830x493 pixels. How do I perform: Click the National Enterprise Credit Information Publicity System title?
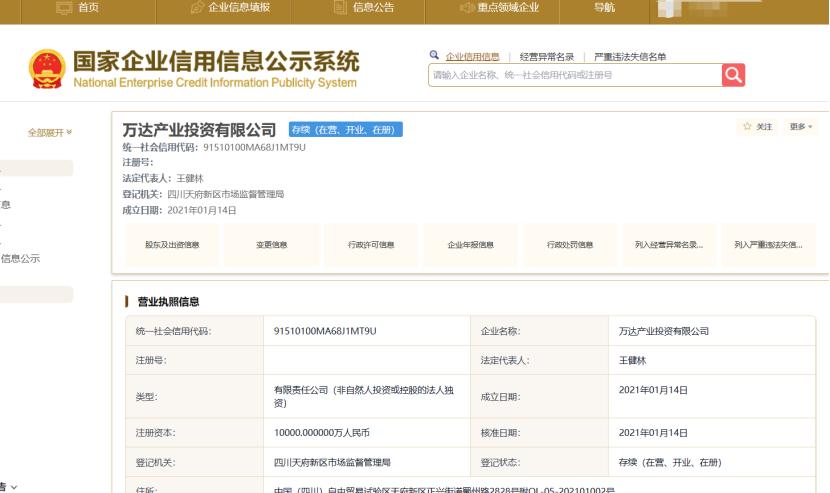[x=215, y=83]
